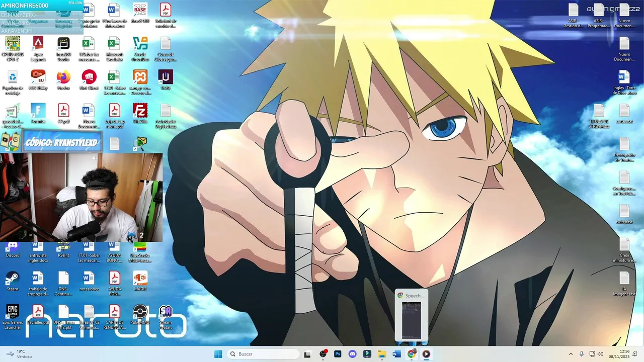
Task: Select the Riot Client desktop icon
Action: (x=89, y=80)
